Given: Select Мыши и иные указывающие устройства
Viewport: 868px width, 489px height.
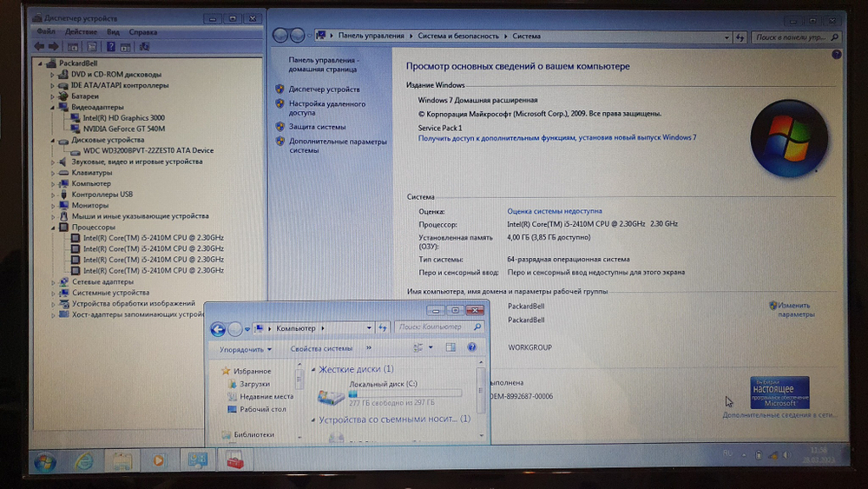Looking at the screenshot, I should (x=140, y=216).
